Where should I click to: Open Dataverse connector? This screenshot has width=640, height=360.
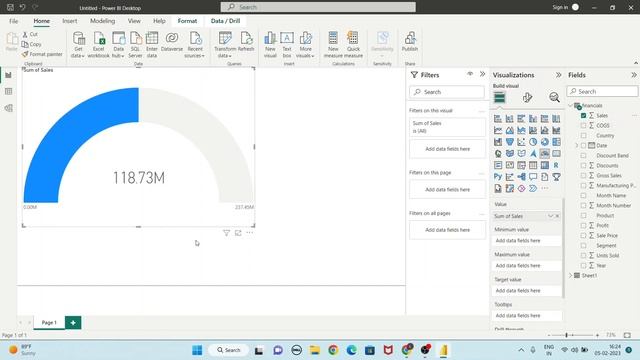tap(172, 42)
